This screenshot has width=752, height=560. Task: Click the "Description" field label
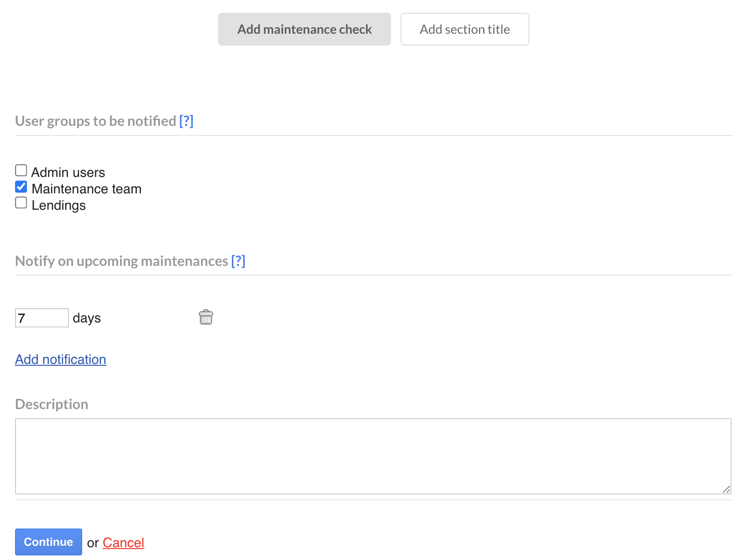click(x=52, y=404)
